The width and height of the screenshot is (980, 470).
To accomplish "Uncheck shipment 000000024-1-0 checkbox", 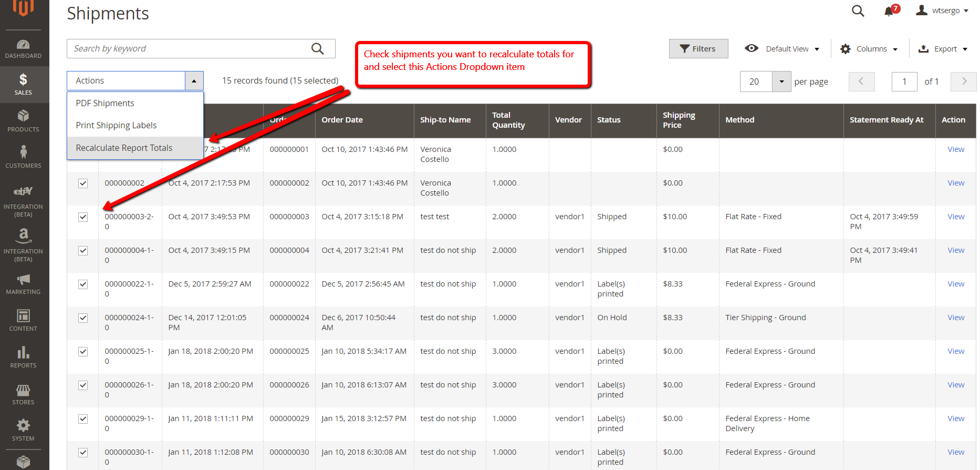I will pos(83,318).
